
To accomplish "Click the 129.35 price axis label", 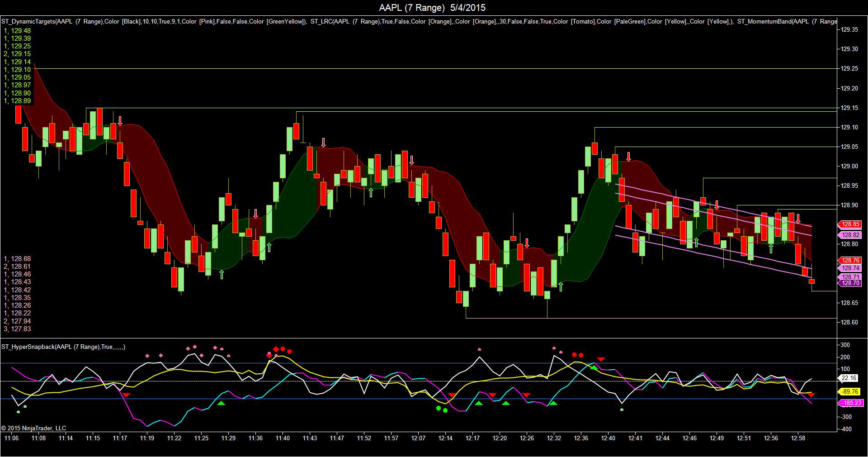I will (849, 29).
